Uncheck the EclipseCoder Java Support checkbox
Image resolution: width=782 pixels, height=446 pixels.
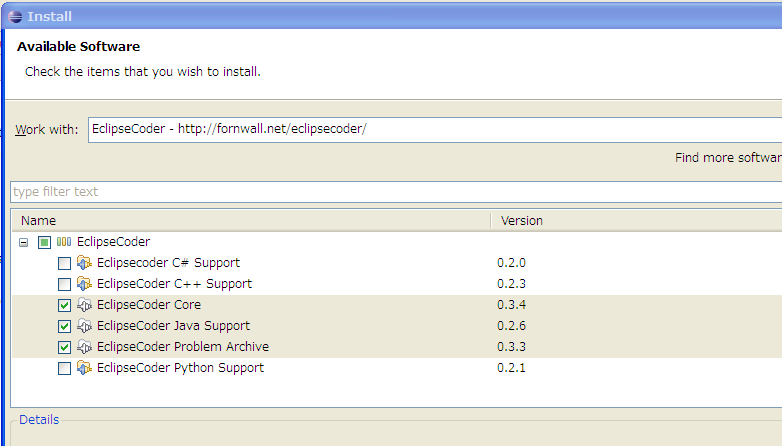pos(64,326)
